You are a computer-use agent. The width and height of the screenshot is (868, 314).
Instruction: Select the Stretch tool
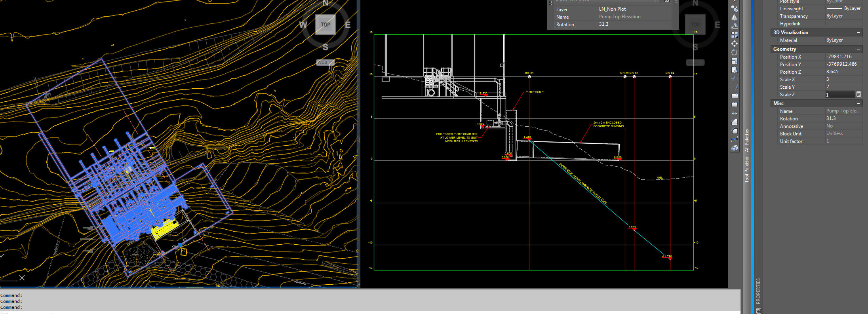click(x=735, y=70)
